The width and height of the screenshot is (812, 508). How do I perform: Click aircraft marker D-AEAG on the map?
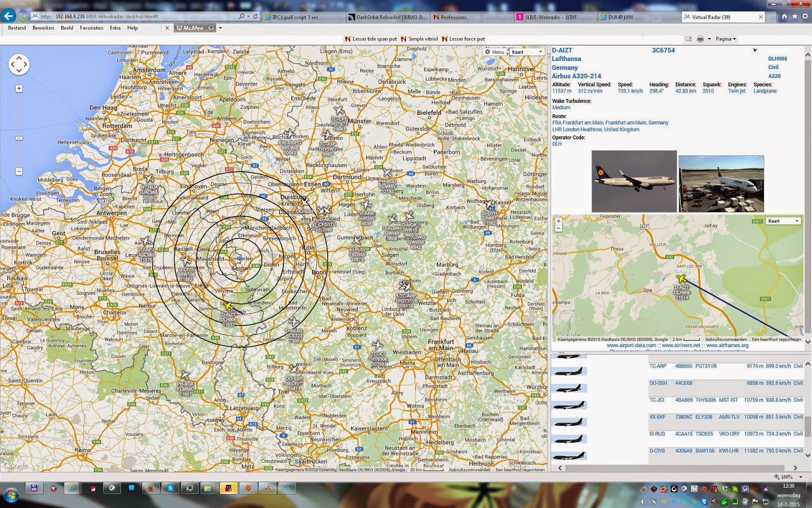click(294, 322)
